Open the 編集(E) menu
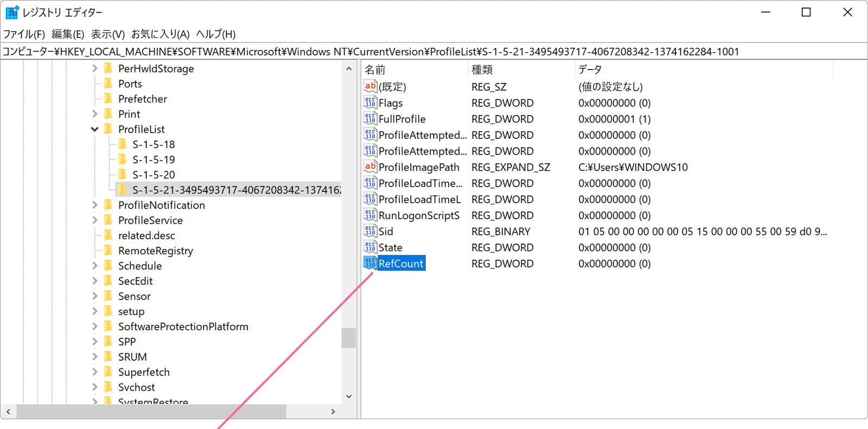Screen dimensions: 868x429 point(68,34)
